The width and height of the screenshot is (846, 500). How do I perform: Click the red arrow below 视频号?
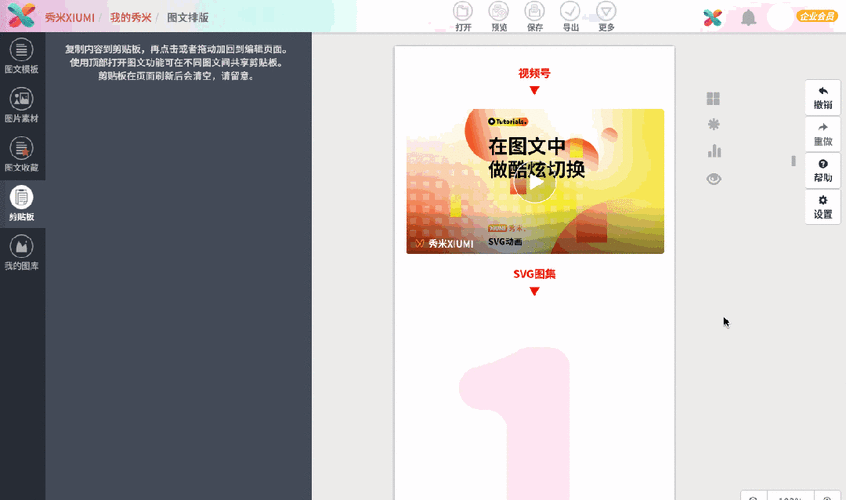534,90
